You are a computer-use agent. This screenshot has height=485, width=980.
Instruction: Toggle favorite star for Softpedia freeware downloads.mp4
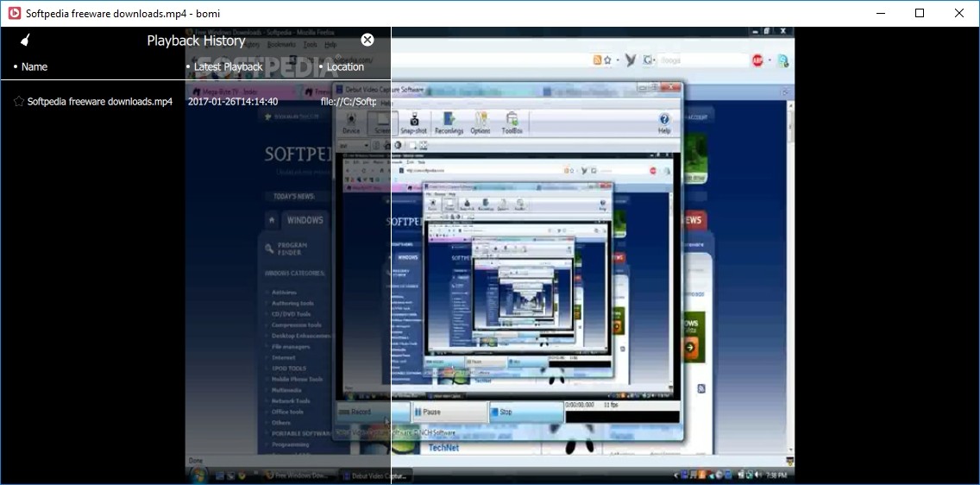[x=19, y=101]
